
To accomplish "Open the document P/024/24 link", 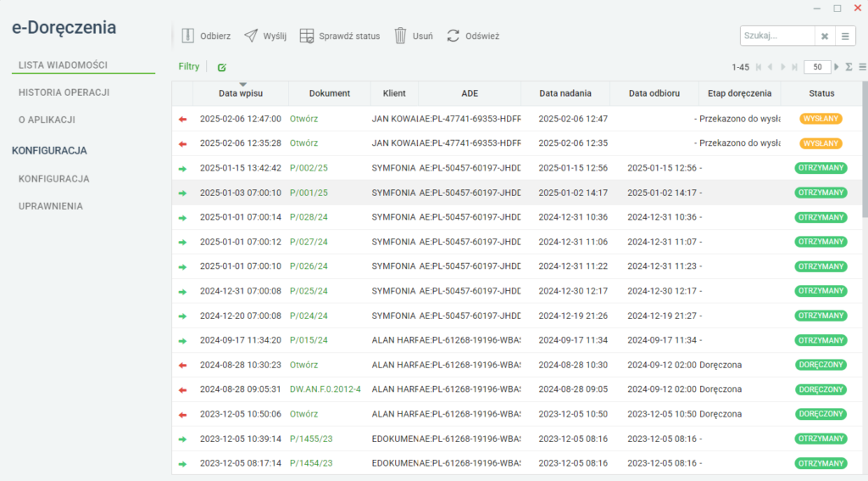I will point(309,316).
